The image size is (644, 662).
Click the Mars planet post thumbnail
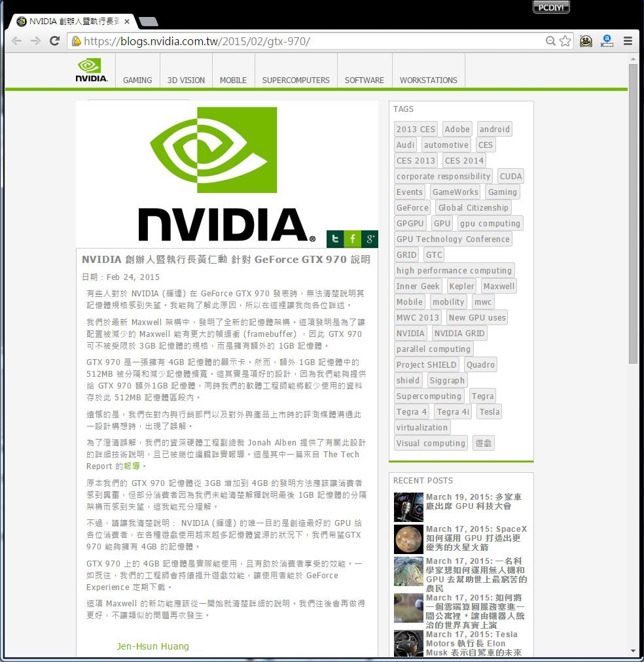click(x=408, y=539)
